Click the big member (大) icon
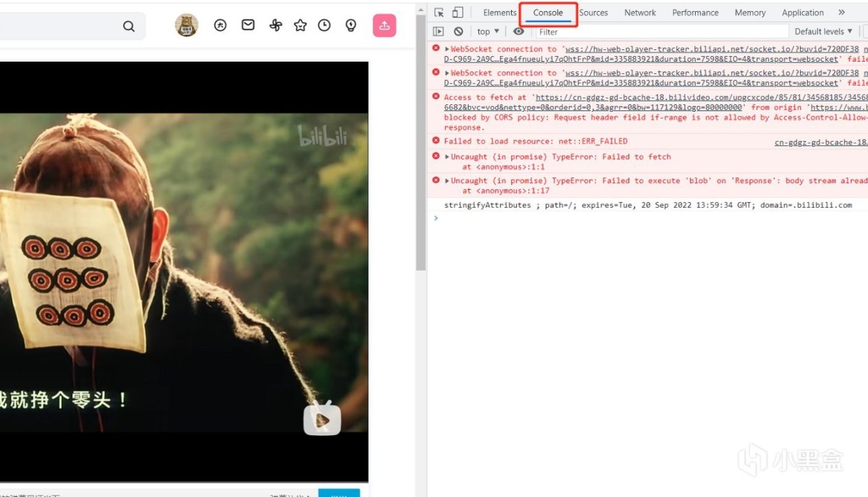 click(220, 25)
